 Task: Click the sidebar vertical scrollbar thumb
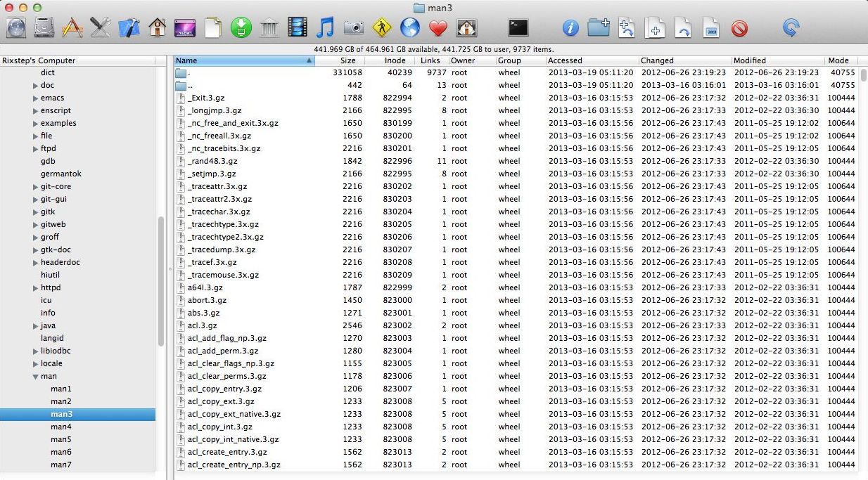(x=161, y=281)
